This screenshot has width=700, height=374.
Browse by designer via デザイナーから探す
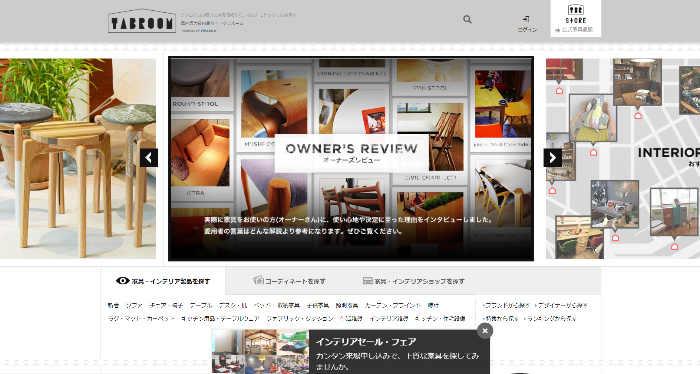[561, 306]
